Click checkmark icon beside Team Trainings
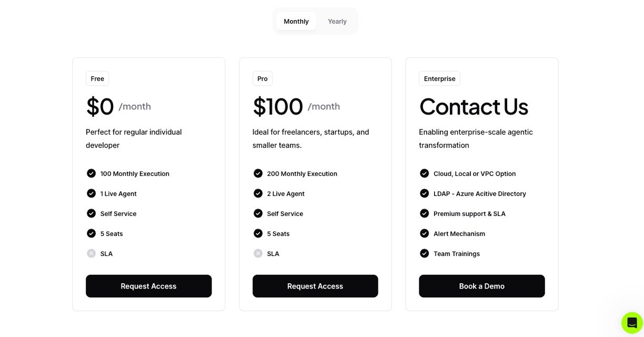Screen dimensions: 644x337 pyautogui.click(x=425, y=253)
